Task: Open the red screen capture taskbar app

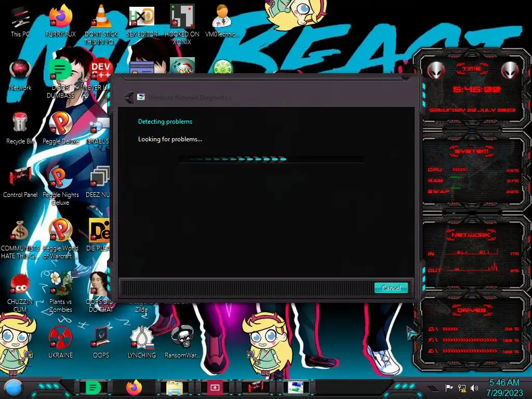Action: point(215,388)
